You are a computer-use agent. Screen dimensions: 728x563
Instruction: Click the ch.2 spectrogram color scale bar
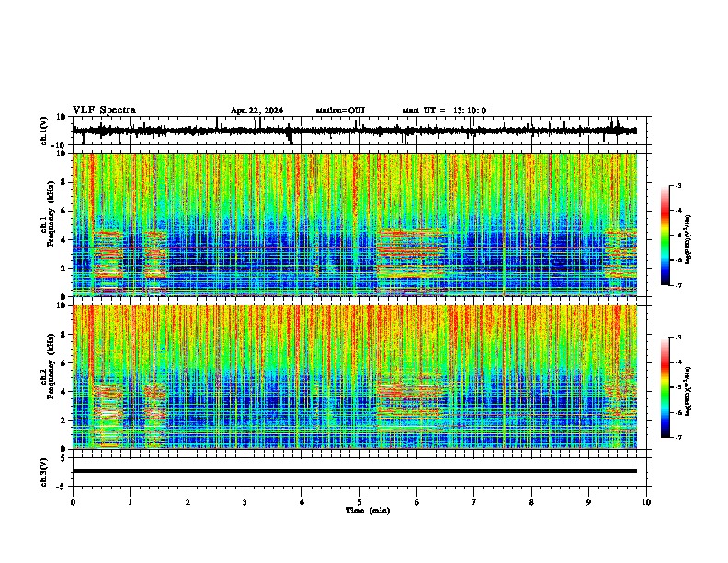[x=665, y=387]
